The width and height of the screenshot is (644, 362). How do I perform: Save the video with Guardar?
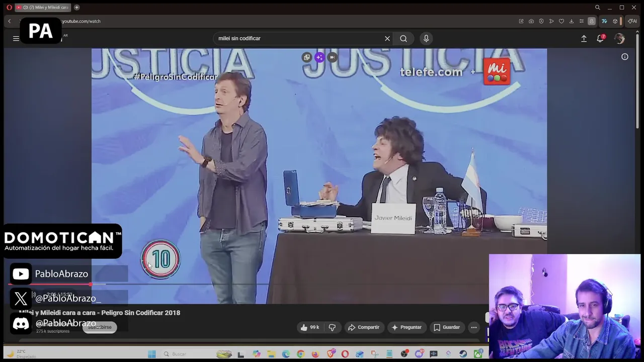click(x=447, y=327)
